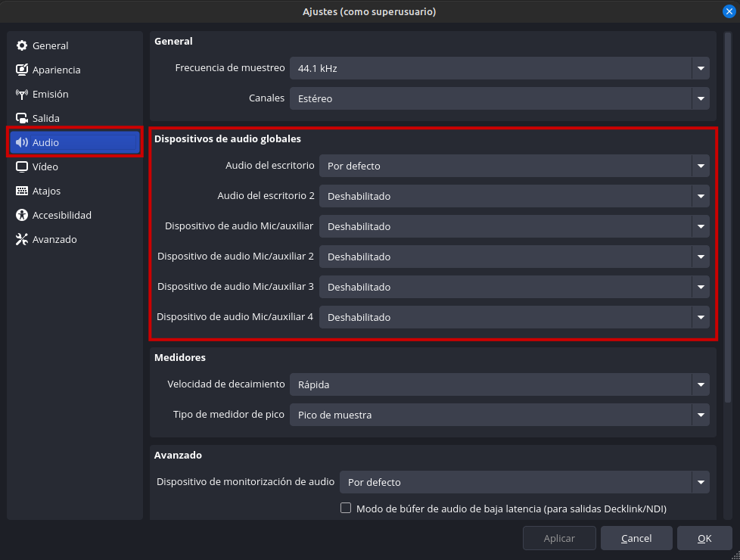This screenshot has height=560, width=740.
Task: Open Tipo de medidor de pico dropdown
Action: coord(499,415)
